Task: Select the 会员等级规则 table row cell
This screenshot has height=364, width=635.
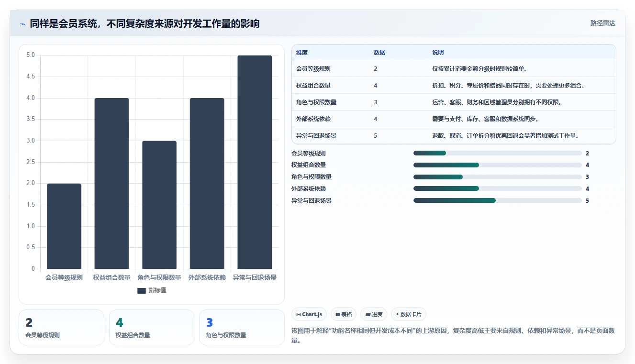Action: tap(313, 69)
